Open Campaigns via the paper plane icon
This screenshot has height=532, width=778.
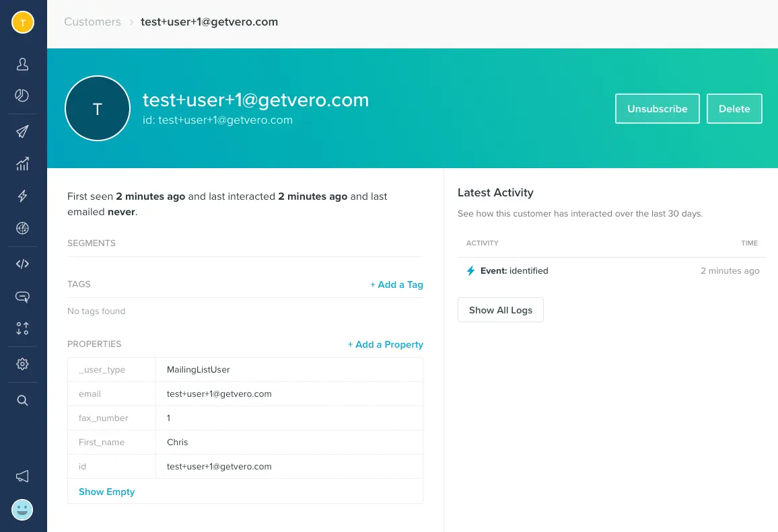tap(22, 130)
